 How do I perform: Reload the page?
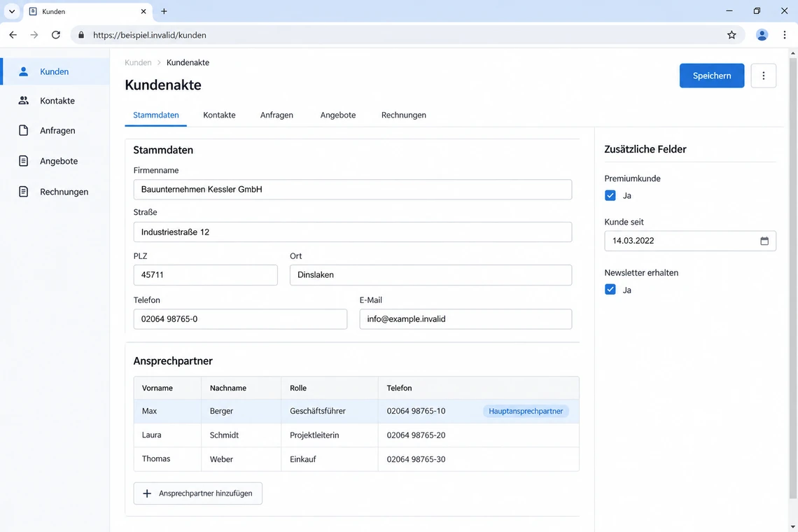(56, 35)
